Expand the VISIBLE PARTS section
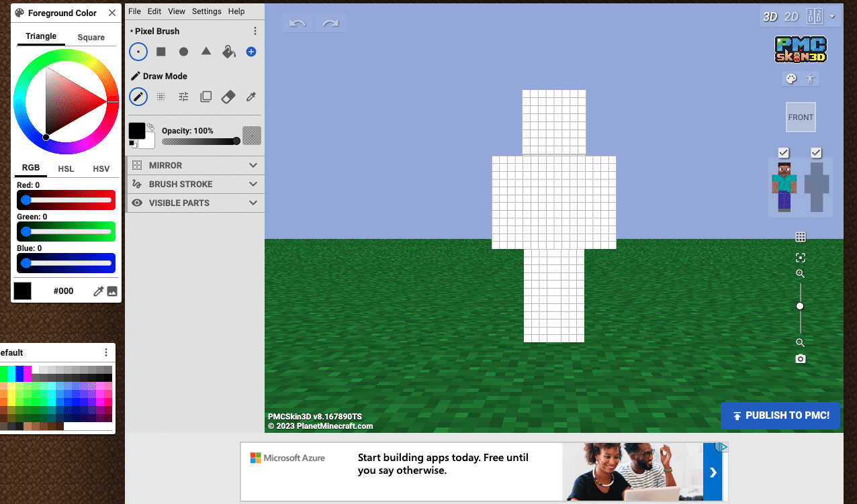The width and height of the screenshot is (857, 504). point(195,203)
